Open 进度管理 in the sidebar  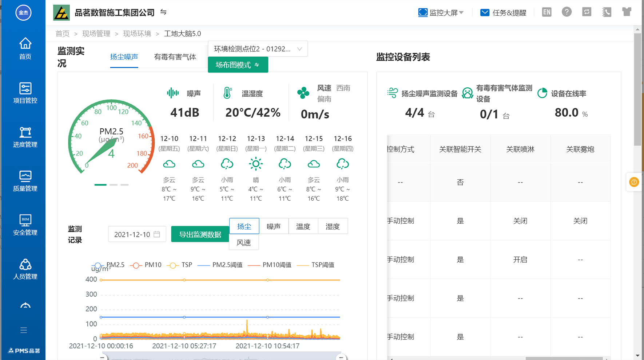pos(25,137)
